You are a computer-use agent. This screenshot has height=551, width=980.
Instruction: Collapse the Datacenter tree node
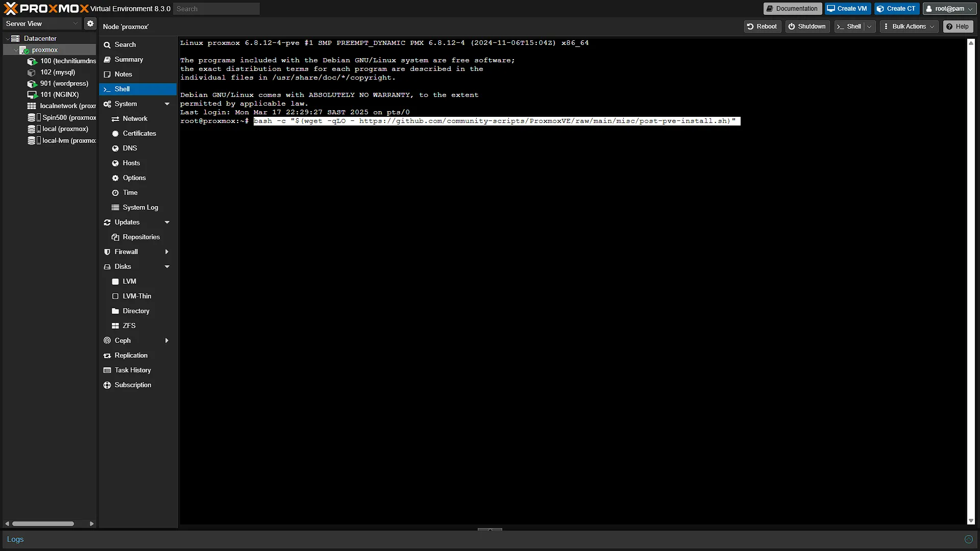(7, 38)
